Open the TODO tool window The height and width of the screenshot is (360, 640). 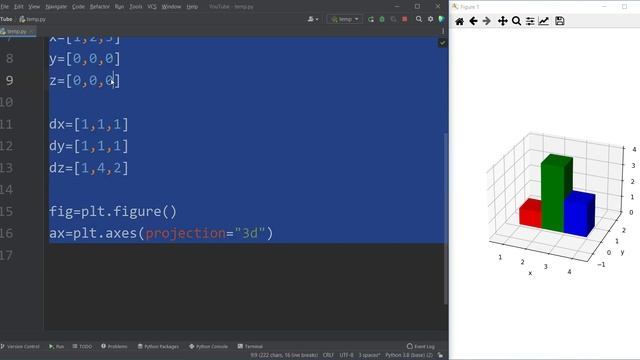[x=82, y=346]
